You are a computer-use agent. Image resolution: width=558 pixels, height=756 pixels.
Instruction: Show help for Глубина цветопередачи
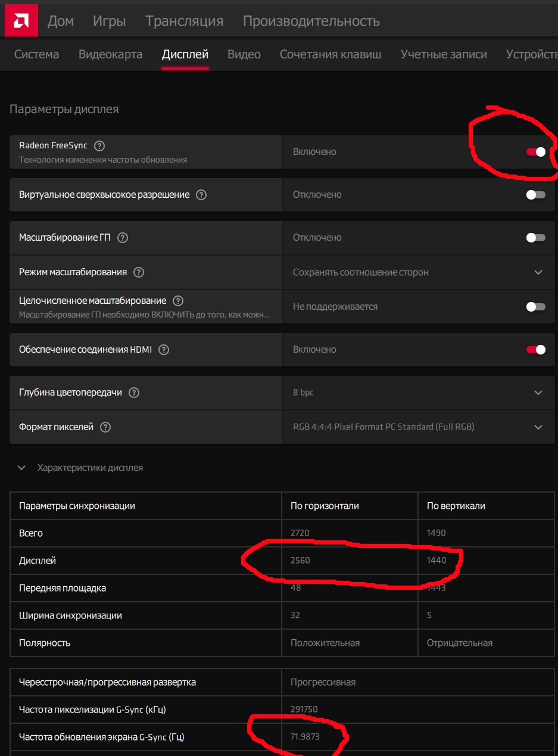pos(134,393)
